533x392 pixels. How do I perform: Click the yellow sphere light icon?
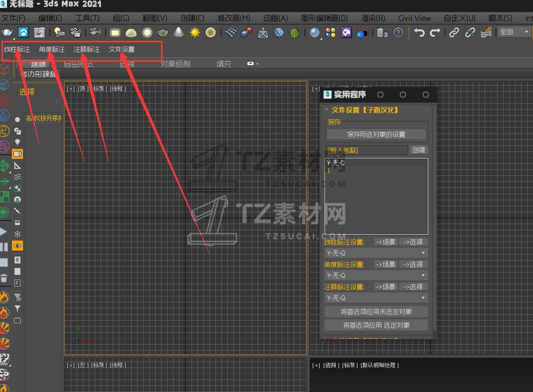click(x=211, y=32)
